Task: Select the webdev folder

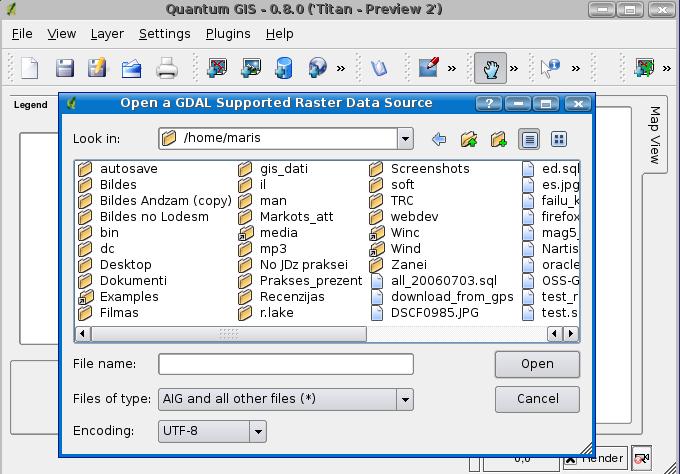Action: [404, 217]
